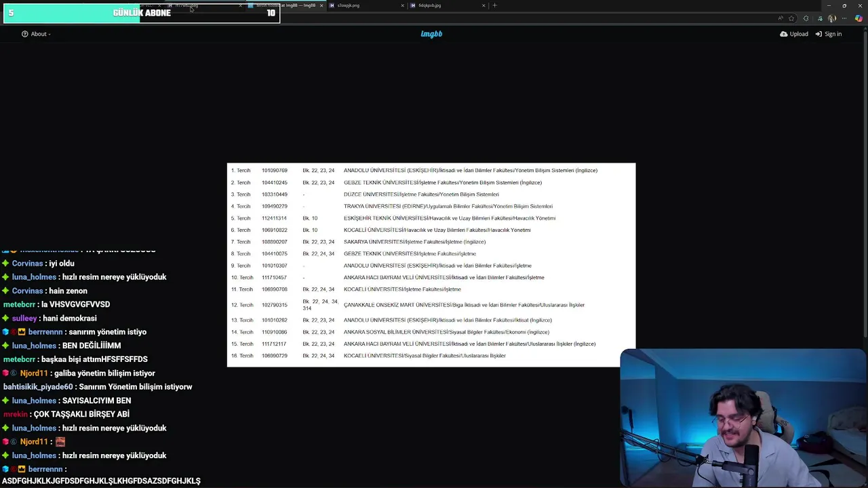
Task: Click chat message 'SAYISALCIYIM BEN'
Action: [x=96, y=401]
